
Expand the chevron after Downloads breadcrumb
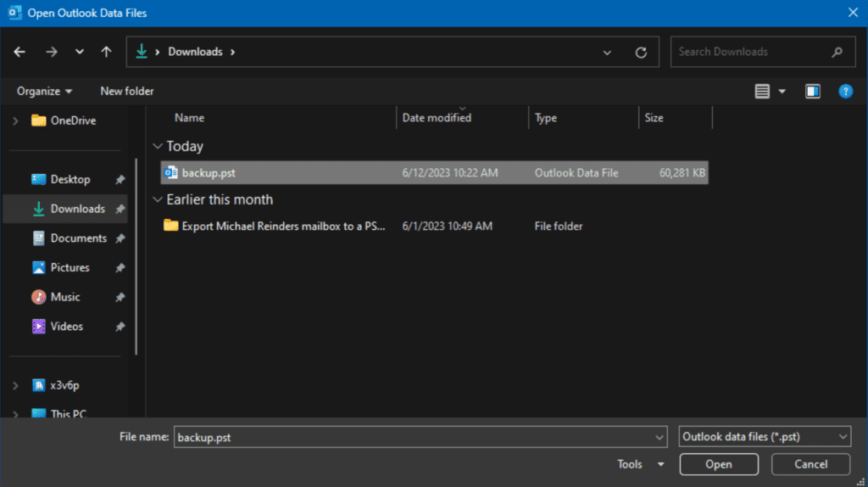coord(233,52)
